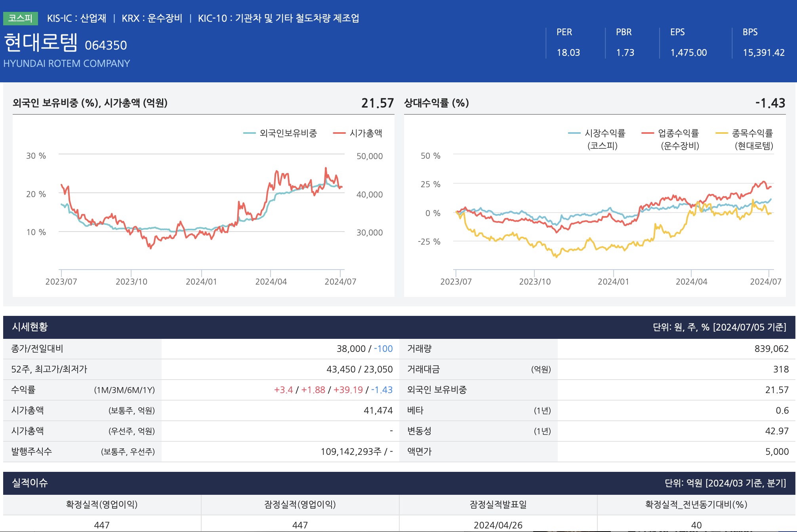
Task: Click the 현대로템 company name heading
Action: [41, 43]
